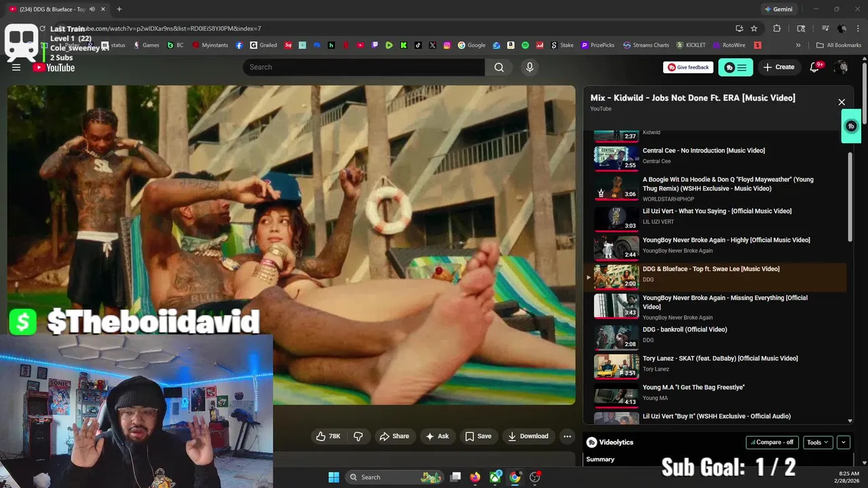The width and height of the screenshot is (868, 488).
Task: Open the Grailed bookmark
Action: coord(263,45)
